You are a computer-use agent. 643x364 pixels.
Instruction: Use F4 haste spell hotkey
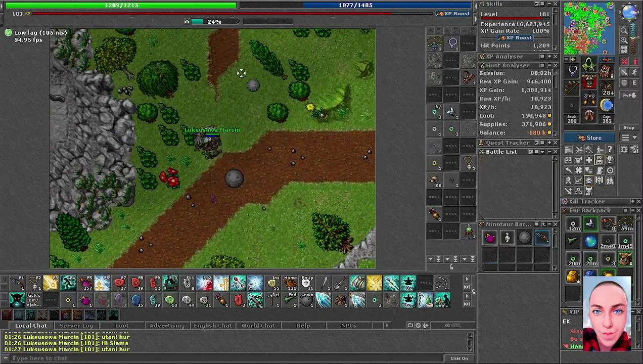pyautogui.click(x=68, y=283)
